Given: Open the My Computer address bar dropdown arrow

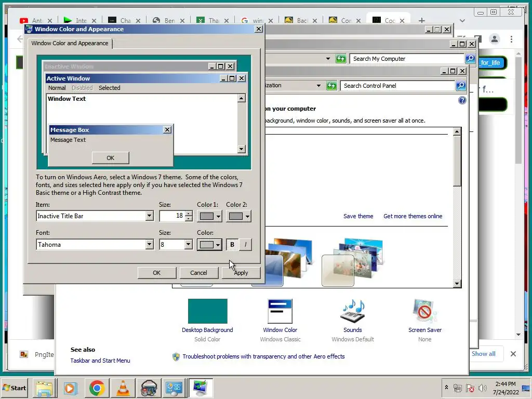Looking at the screenshot, I should pyautogui.click(x=328, y=59).
